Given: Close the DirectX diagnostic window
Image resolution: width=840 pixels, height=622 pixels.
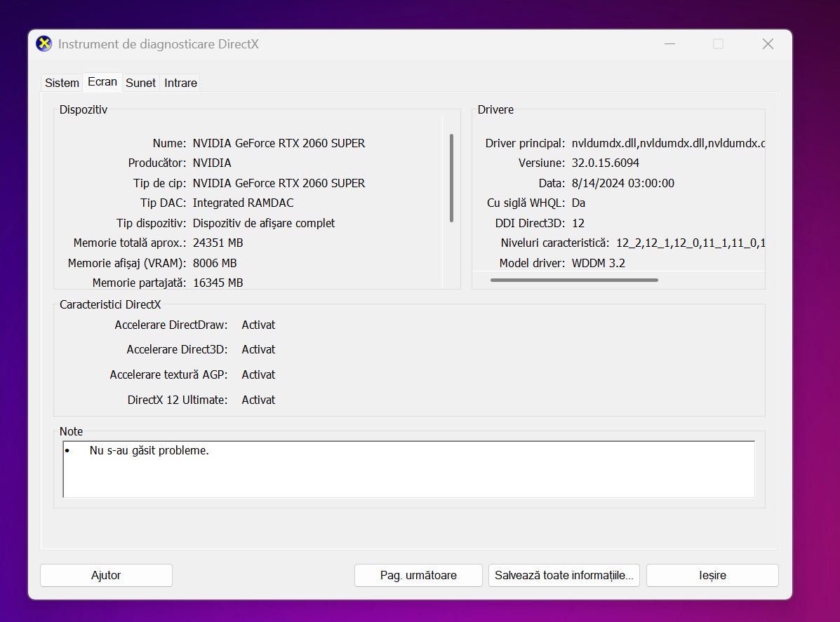Looking at the screenshot, I should click(768, 44).
